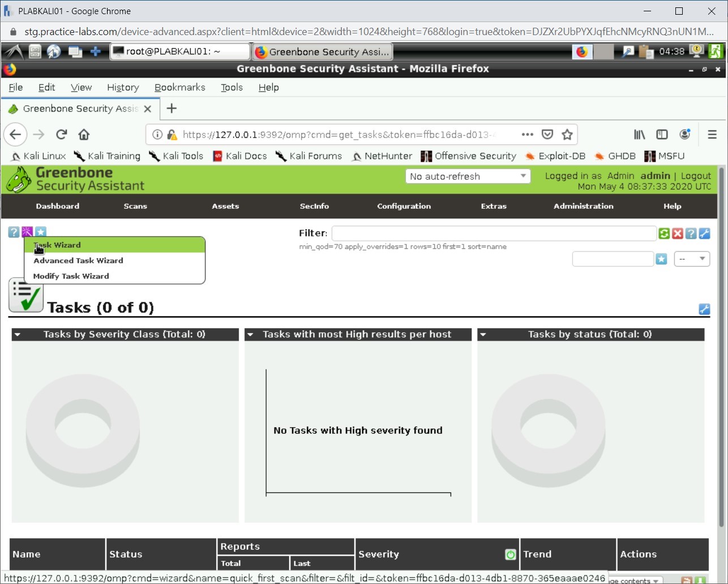Click the green refresh filter icon
This screenshot has width=728, height=584.
664,233
